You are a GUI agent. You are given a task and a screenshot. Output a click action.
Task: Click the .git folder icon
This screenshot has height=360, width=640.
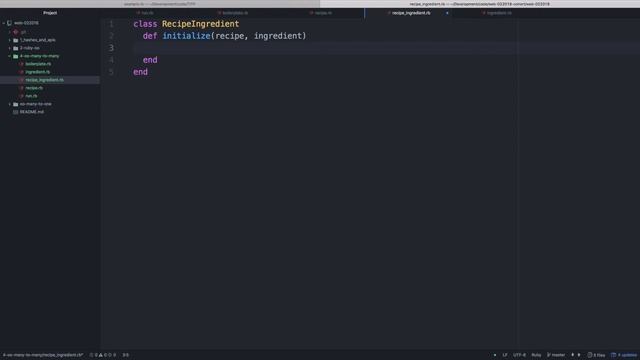click(16, 32)
